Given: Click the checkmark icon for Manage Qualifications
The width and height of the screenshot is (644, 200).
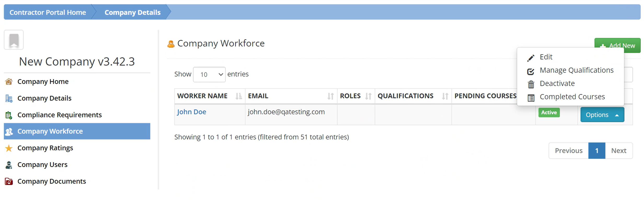Looking at the screenshot, I should (531, 71).
